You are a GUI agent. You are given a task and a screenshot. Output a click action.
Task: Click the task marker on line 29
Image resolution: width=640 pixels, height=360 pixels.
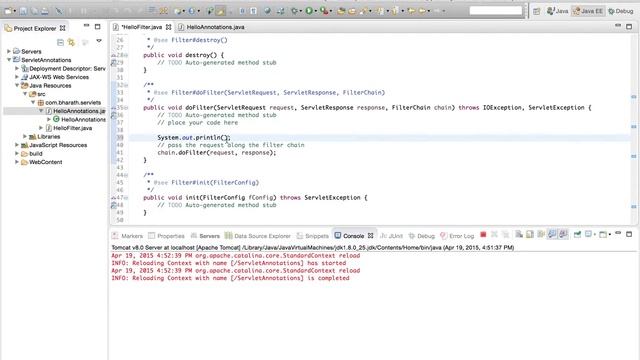click(x=113, y=63)
